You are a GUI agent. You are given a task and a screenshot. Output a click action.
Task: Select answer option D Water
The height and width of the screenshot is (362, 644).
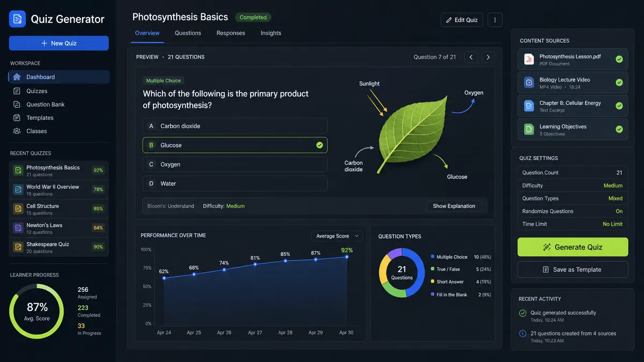[x=235, y=183]
